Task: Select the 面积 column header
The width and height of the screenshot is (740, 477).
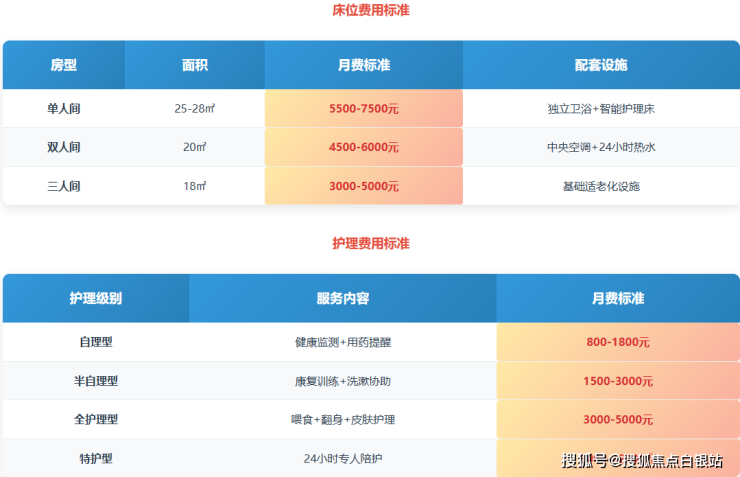Action: (x=195, y=65)
